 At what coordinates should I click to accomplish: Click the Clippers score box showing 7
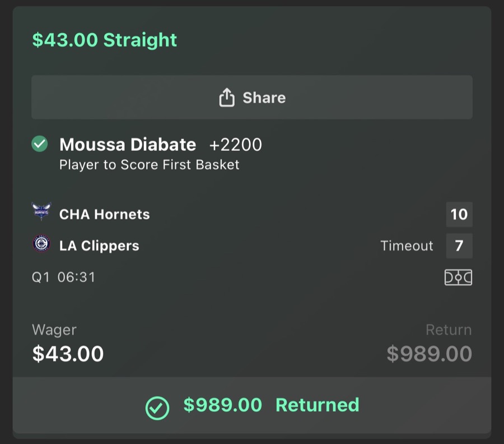click(459, 245)
